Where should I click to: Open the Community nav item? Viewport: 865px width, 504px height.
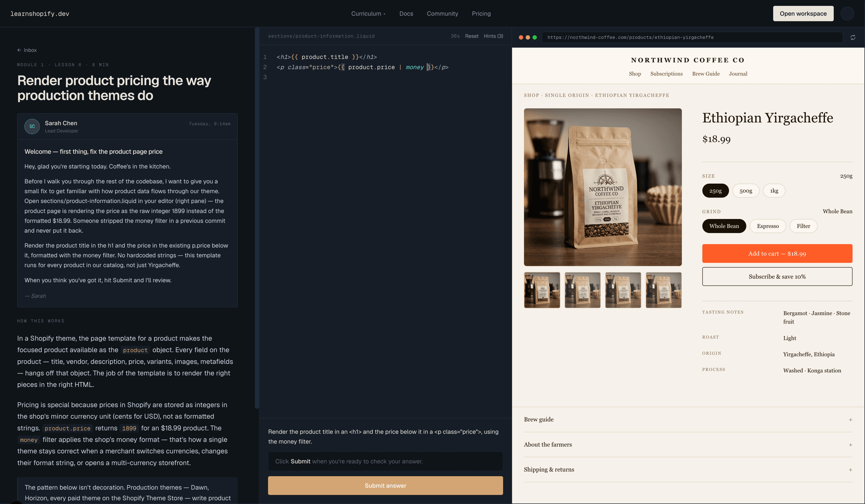(442, 14)
